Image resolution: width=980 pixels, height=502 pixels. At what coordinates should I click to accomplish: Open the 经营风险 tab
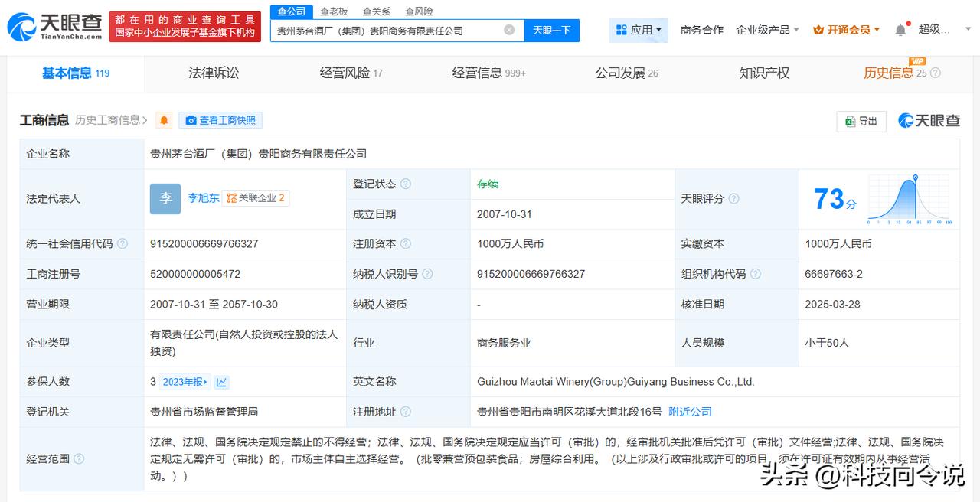[x=351, y=73]
